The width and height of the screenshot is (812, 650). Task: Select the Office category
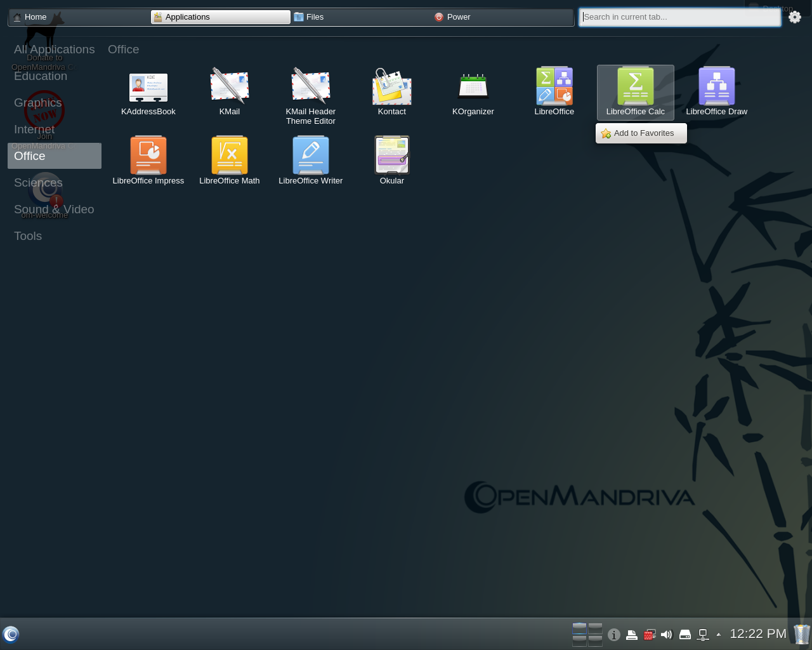55,156
